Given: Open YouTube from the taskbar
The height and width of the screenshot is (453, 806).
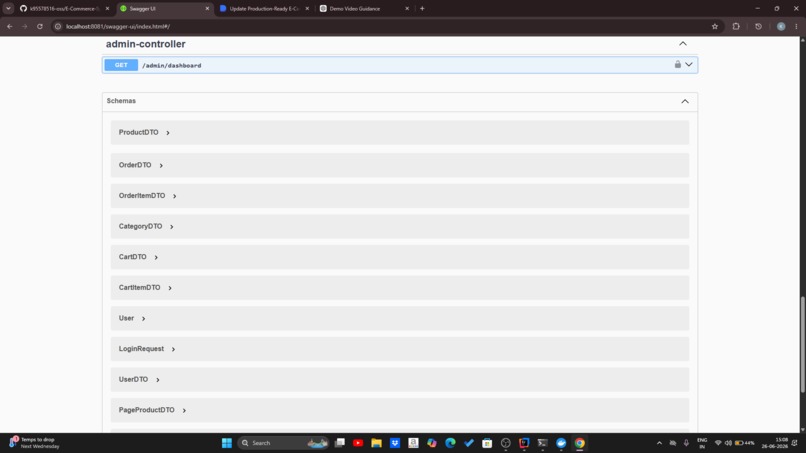Looking at the screenshot, I should (x=358, y=443).
